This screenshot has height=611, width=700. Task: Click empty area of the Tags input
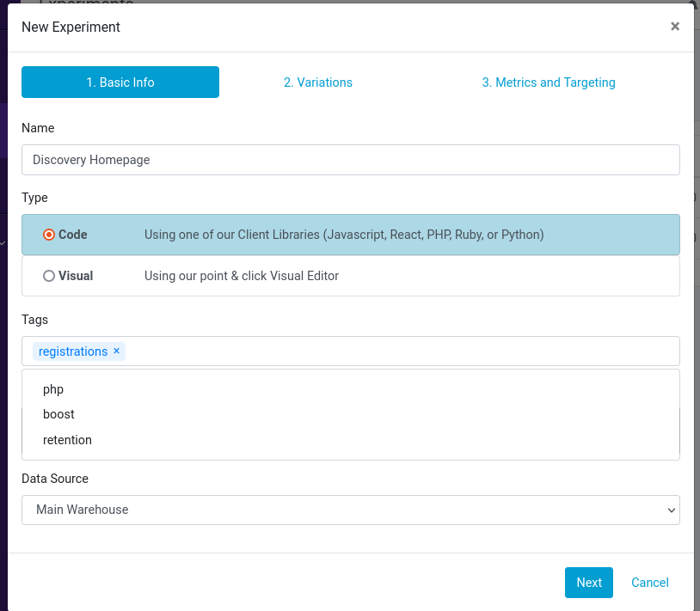(x=396, y=351)
